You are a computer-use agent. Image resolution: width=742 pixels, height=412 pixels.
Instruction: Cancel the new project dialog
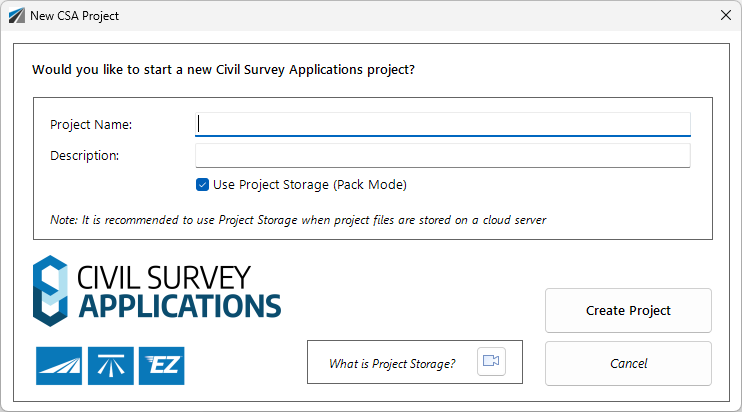click(x=628, y=363)
